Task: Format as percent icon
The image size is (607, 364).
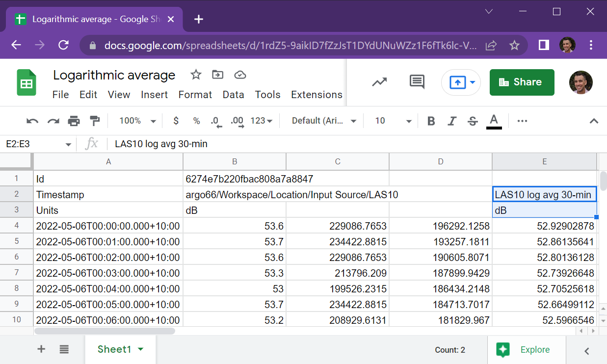Action: pos(196,121)
